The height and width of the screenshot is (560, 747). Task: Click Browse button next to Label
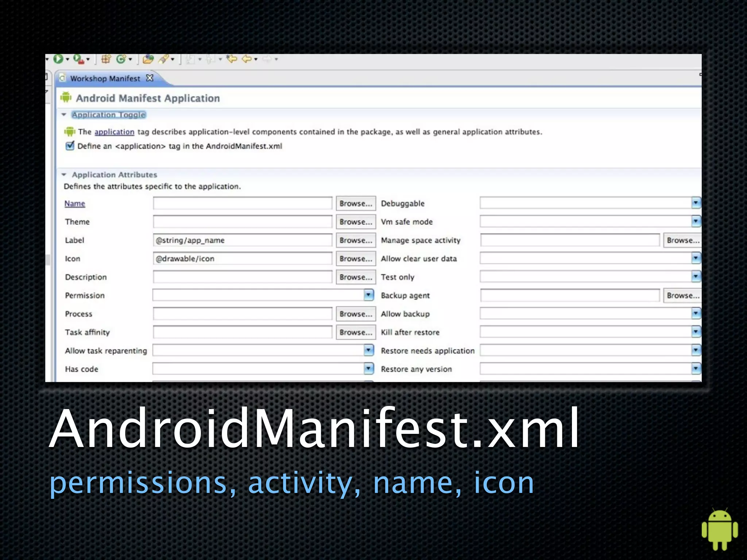coord(356,240)
